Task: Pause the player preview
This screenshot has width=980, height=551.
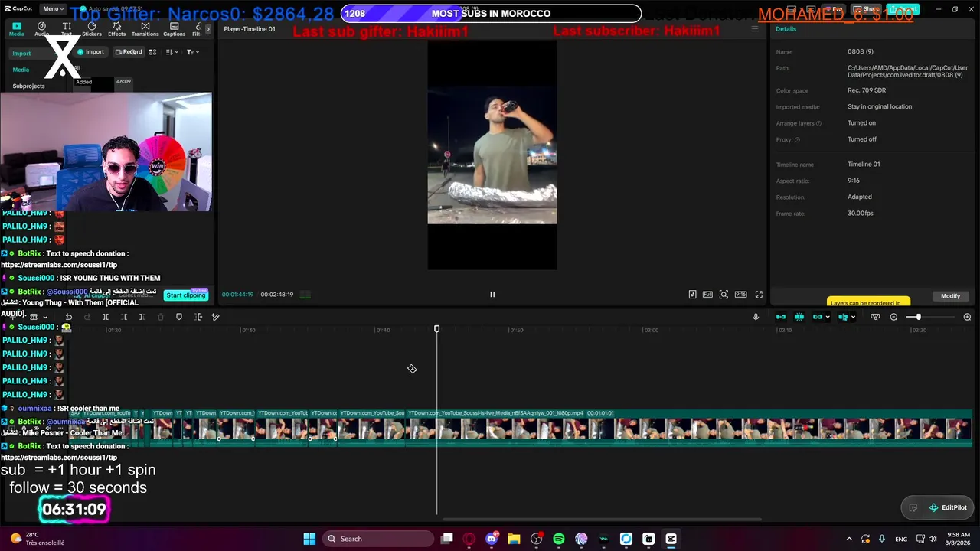Action: pos(492,294)
